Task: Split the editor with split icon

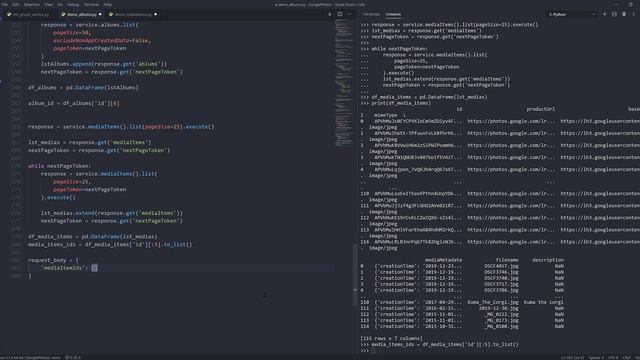Action: pos(340,14)
